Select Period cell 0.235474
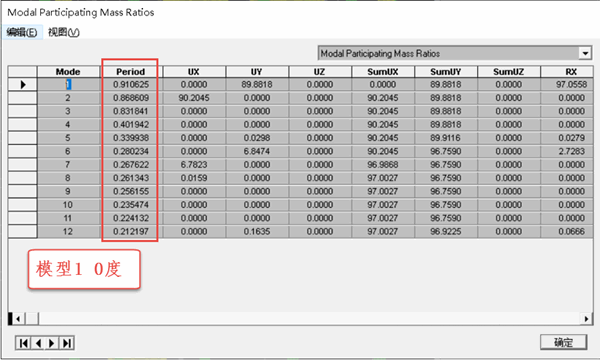The image size is (600, 360). point(131,205)
